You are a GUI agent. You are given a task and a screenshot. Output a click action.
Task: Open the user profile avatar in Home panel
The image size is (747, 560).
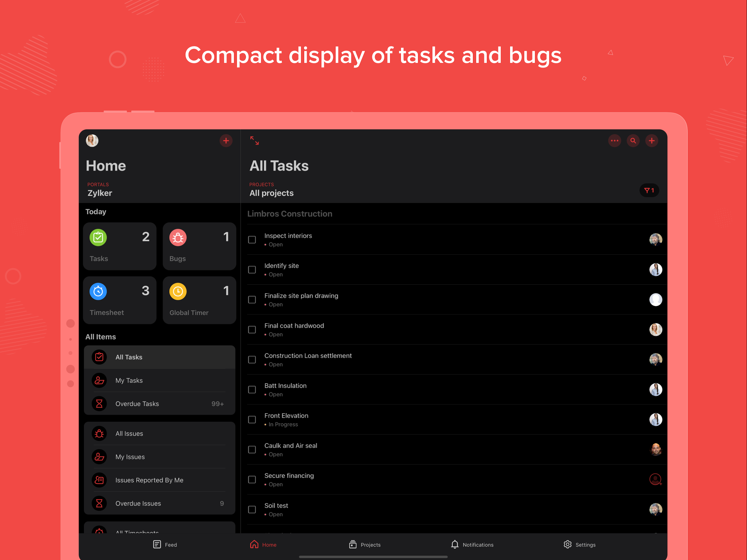click(x=92, y=141)
